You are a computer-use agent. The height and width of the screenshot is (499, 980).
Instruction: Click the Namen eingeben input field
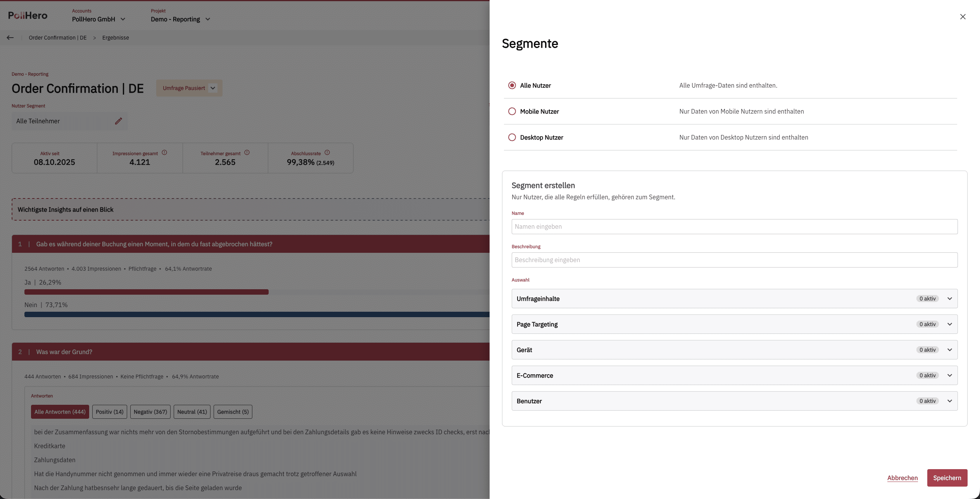pos(734,226)
